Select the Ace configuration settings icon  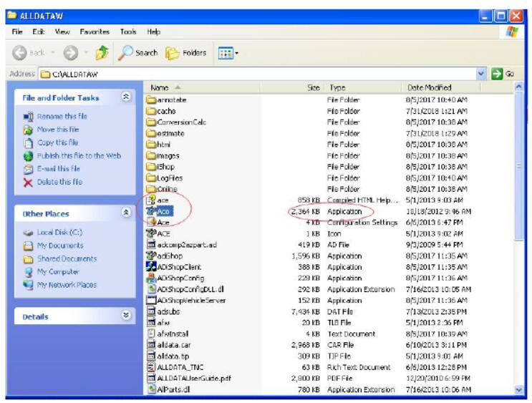[151, 223]
